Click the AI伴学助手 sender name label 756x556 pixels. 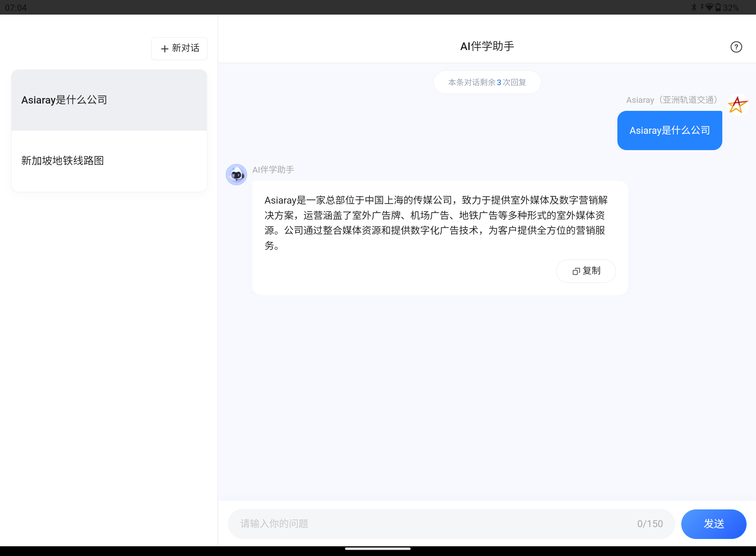click(273, 170)
